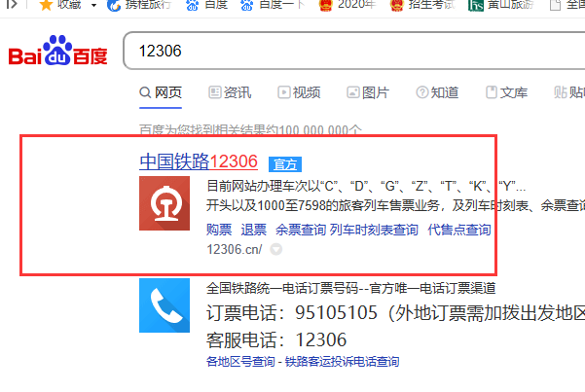
Task: Select the 网页 search tab
Action: click(161, 92)
